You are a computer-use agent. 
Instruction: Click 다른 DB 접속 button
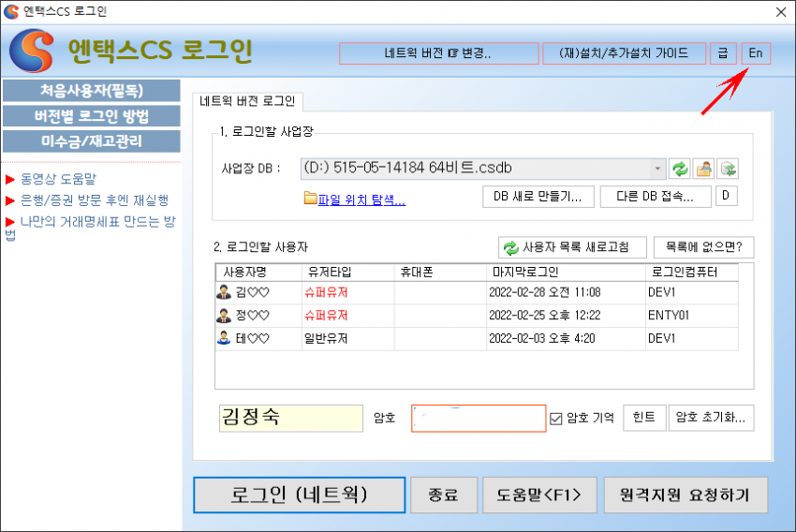pos(656,197)
